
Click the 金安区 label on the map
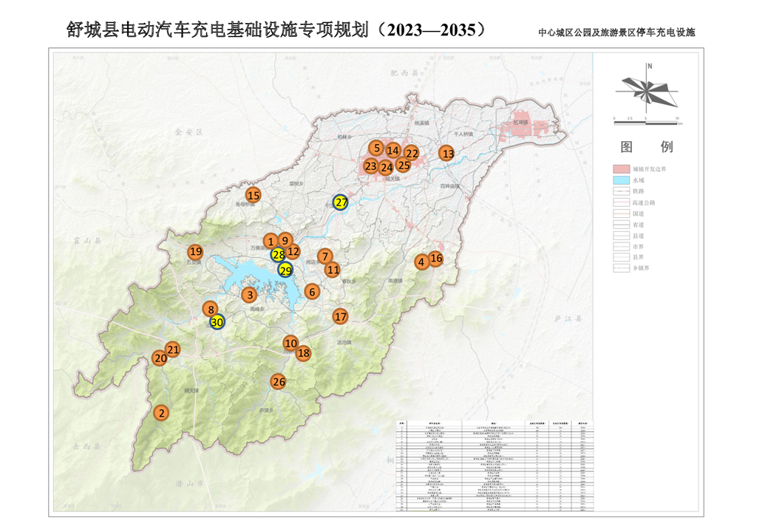coord(188,132)
